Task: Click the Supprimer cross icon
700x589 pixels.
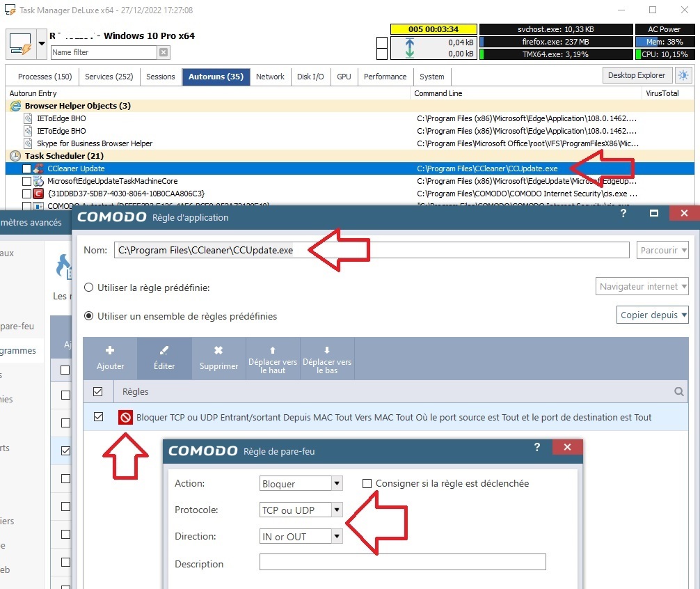Action: click(x=218, y=350)
